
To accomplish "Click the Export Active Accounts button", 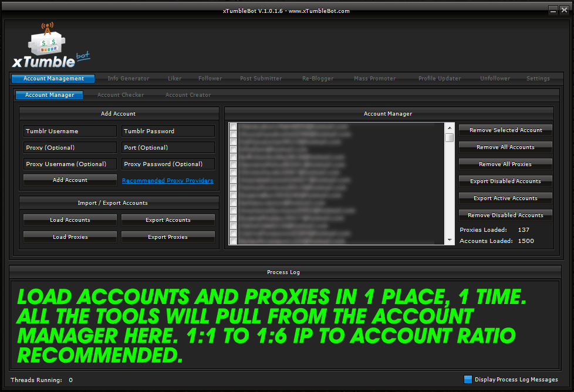I will pyautogui.click(x=505, y=198).
